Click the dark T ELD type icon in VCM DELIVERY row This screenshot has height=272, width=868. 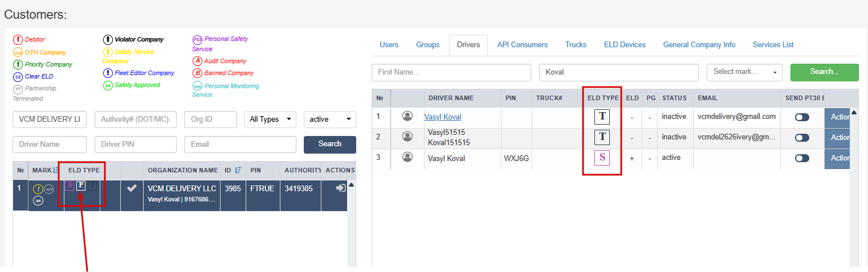(x=92, y=185)
